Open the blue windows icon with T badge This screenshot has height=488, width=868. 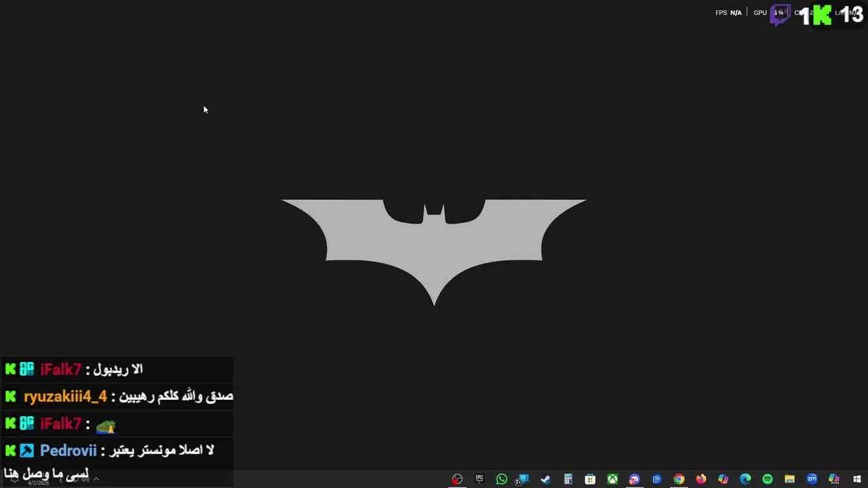tap(522, 479)
